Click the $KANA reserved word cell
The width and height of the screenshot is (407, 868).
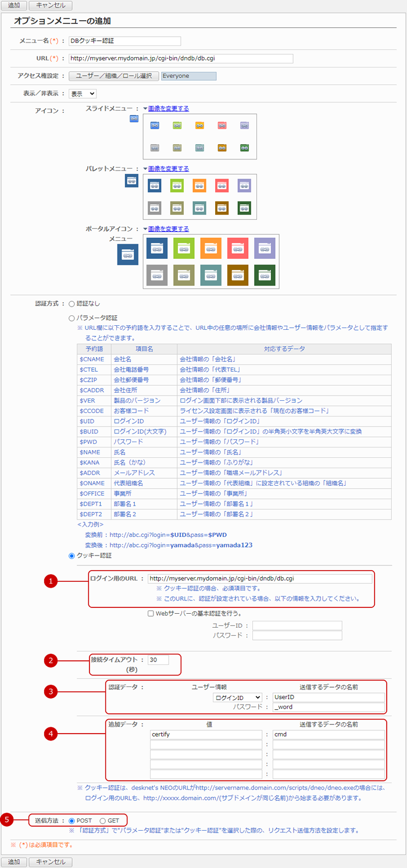point(94,463)
